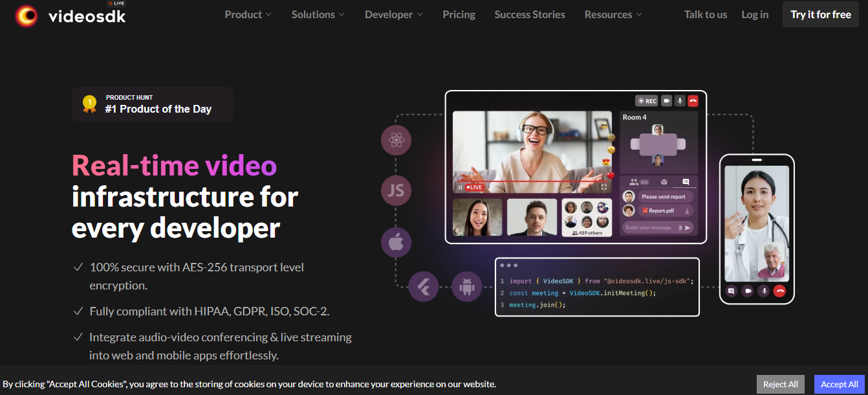868x395 pixels.
Task: Click the Android platform icon
Action: (x=467, y=287)
